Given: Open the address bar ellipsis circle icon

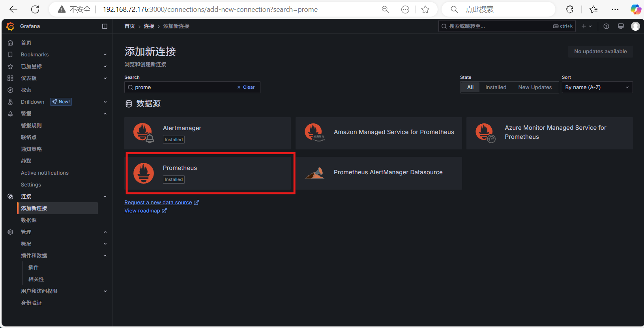Looking at the screenshot, I should point(405,9).
